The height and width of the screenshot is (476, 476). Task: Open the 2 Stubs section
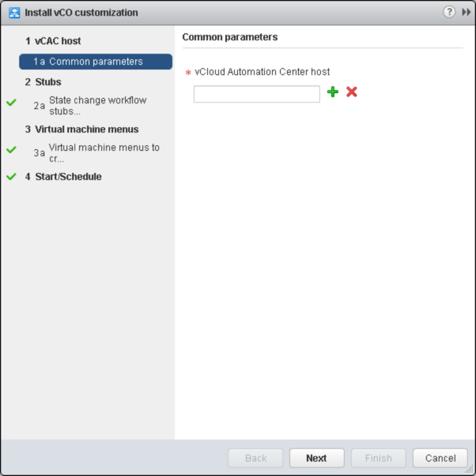pos(43,82)
